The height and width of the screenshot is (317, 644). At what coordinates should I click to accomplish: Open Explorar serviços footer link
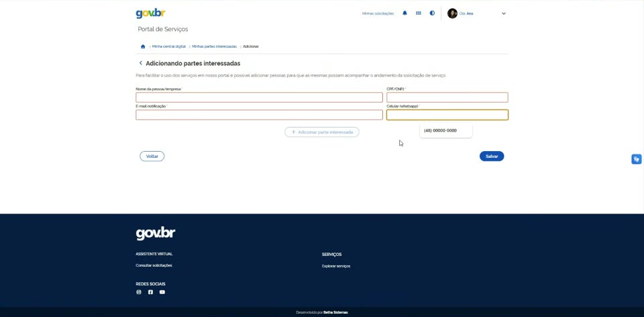pos(336,267)
